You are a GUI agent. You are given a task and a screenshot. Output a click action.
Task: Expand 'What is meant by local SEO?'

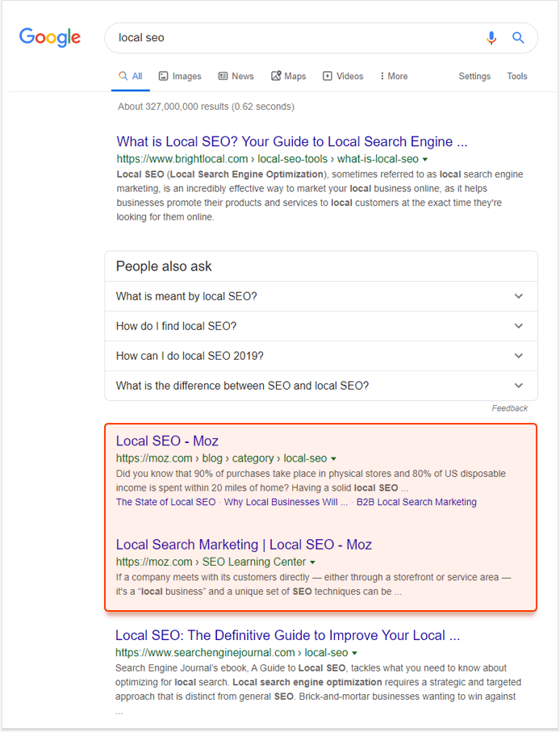point(321,296)
